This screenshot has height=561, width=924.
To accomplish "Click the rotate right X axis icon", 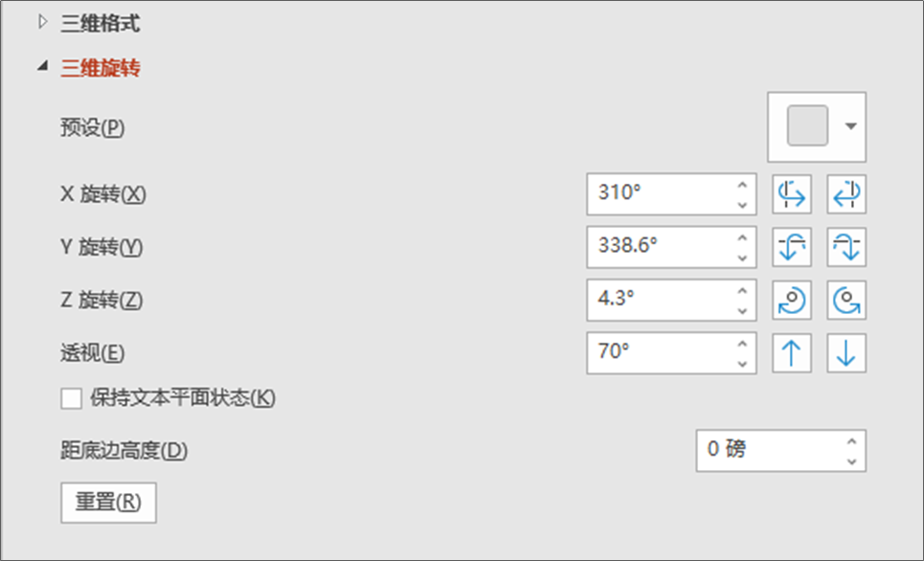I will click(846, 194).
